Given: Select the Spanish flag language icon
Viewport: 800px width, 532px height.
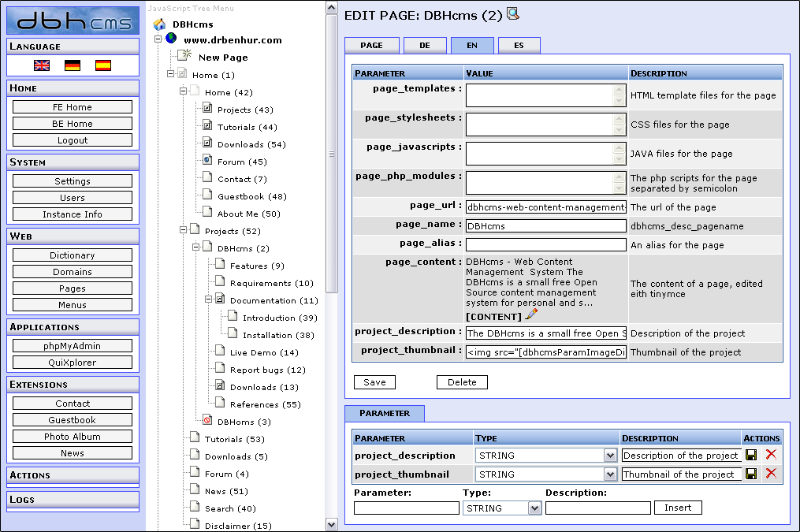Looking at the screenshot, I should click(x=103, y=65).
